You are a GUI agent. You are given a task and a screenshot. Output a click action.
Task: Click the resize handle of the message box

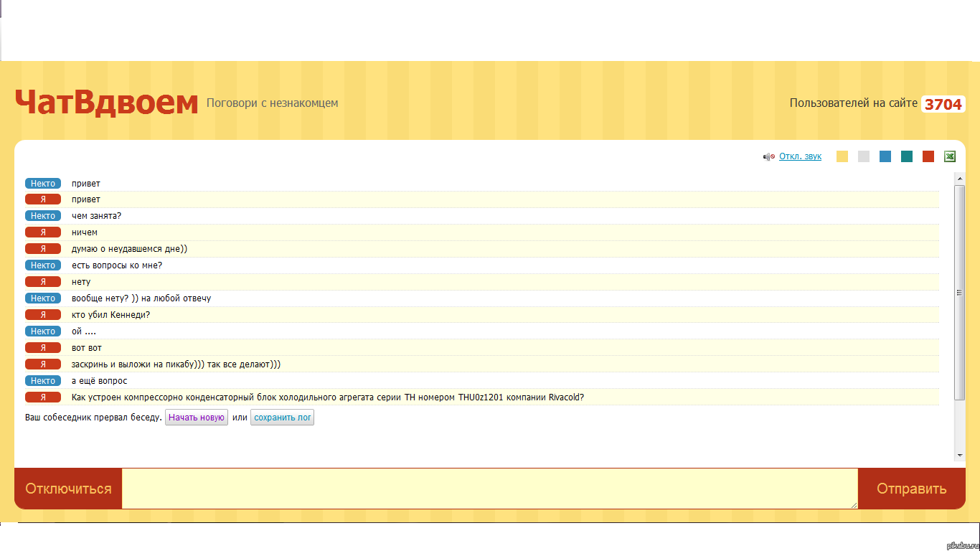click(854, 505)
